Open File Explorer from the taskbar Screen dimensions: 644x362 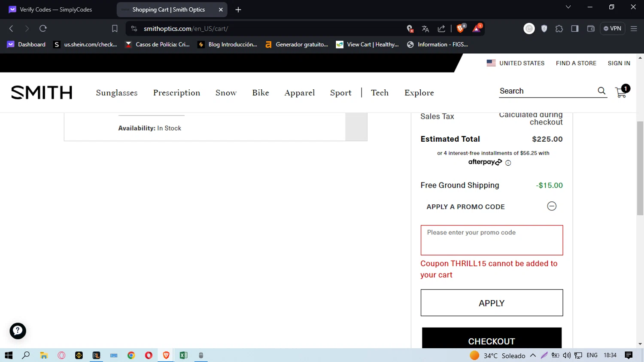(44, 355)
